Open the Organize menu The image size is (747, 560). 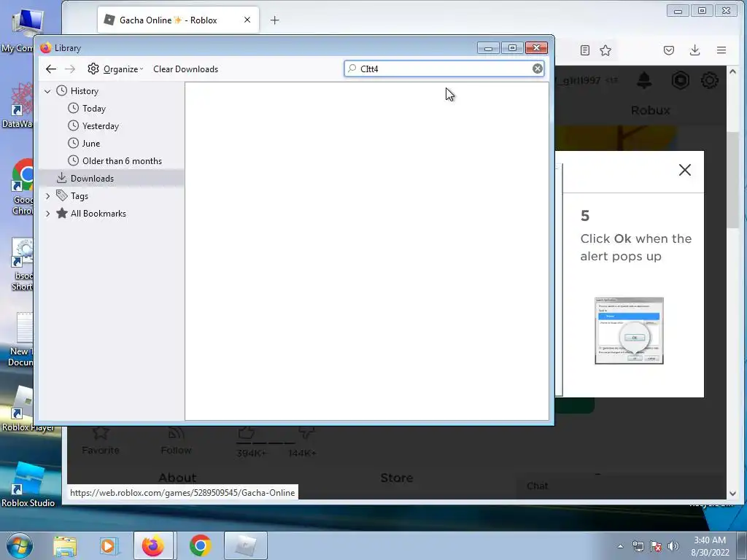pos(115,69)
